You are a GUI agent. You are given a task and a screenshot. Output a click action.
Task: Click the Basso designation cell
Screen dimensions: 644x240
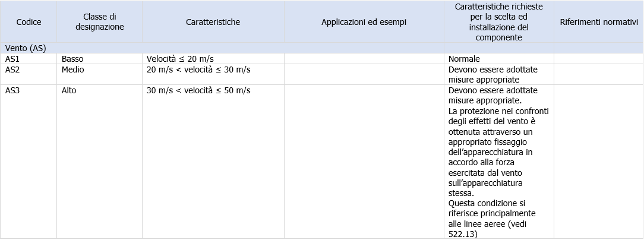(72, 59)
